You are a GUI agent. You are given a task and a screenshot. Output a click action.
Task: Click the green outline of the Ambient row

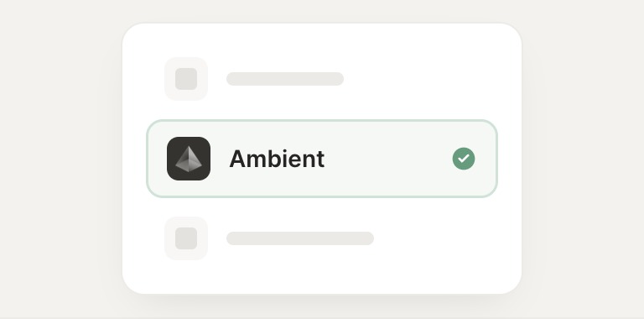coord(322,120)
